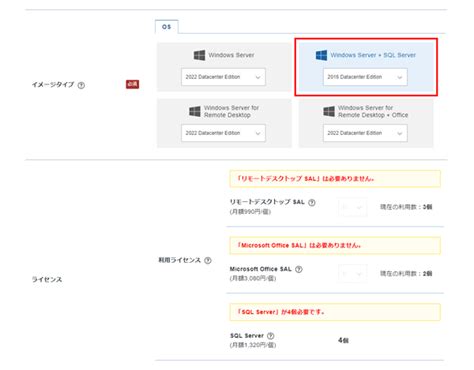Open the Microsoft Office SAL quantity dropdown
This screenshot has height=370, width=474.
point(353,274)
